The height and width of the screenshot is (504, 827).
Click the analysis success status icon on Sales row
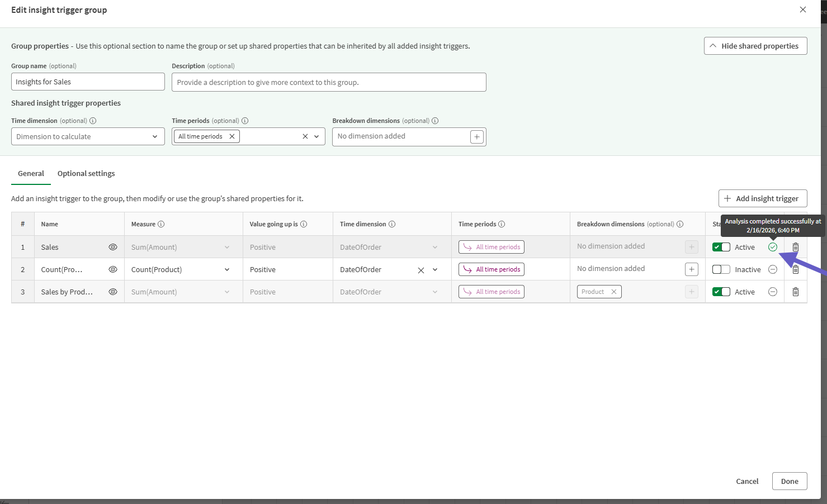(773, 246)
